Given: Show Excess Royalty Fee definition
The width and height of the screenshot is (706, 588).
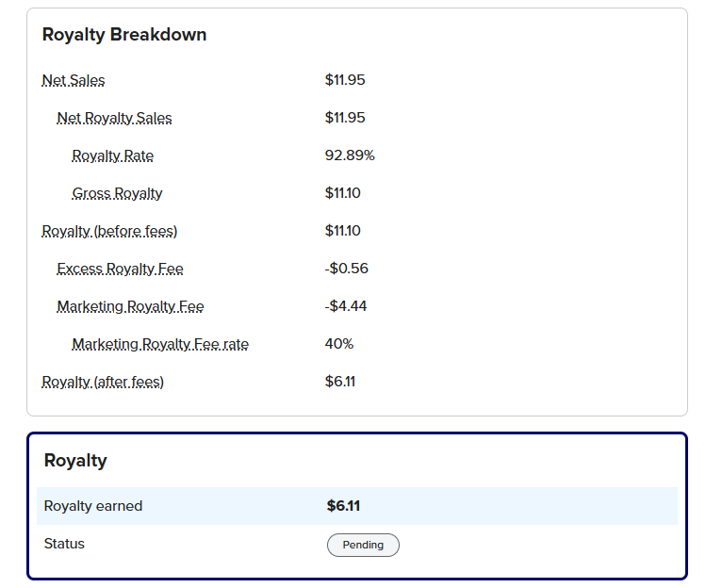Looking at the screenshot, I should coord(120,269).
